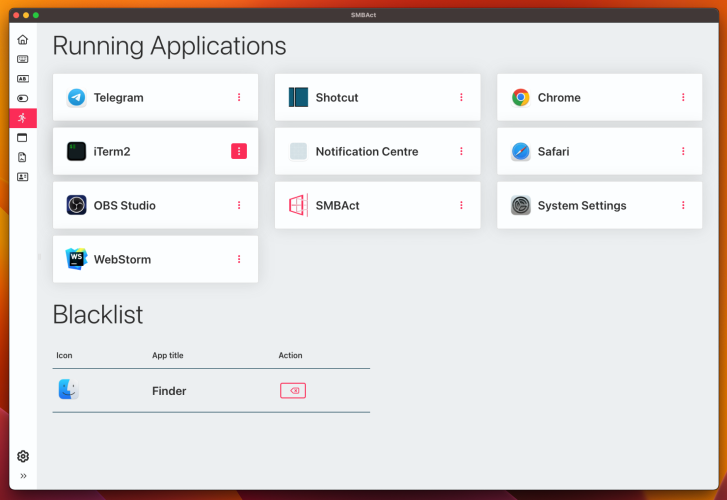Open the document icon in sidebar

23,157
